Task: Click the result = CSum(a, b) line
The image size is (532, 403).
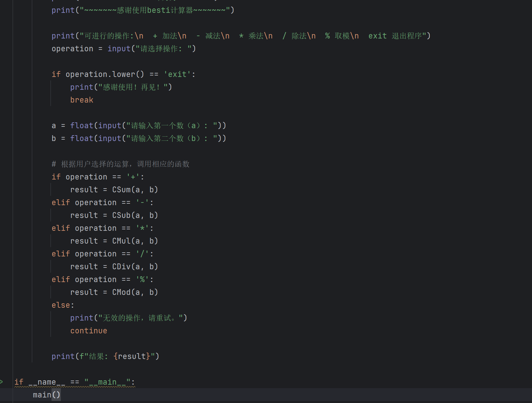Action: coord(114,190)
